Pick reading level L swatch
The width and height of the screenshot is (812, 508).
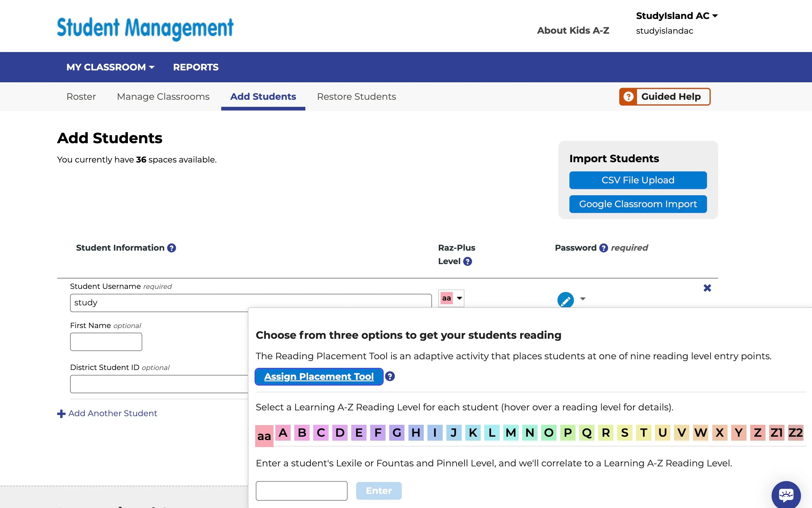(x=492, y=432)
